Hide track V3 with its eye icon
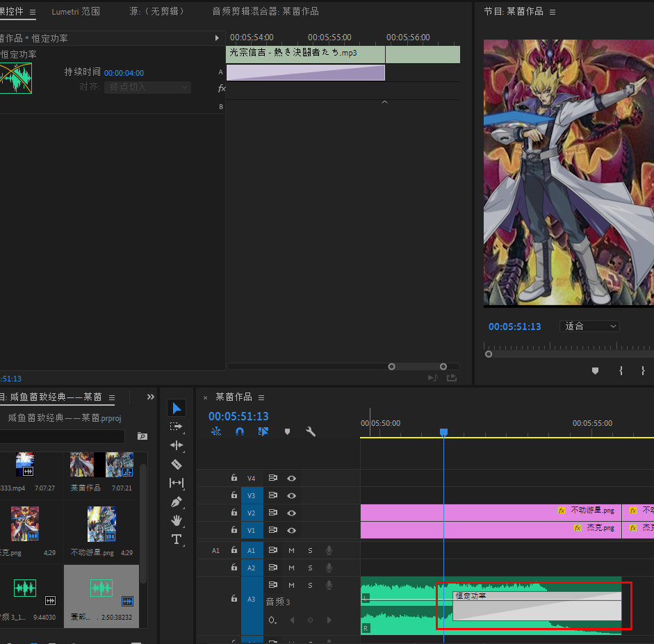The image size is (654, 644). [x=291, y=495]
